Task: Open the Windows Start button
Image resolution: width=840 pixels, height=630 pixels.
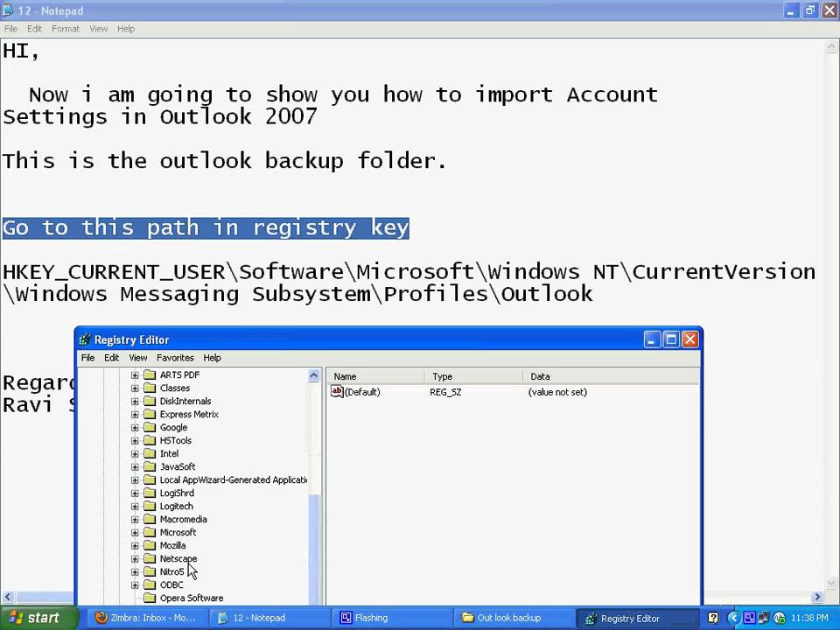Action: (38, 619)
